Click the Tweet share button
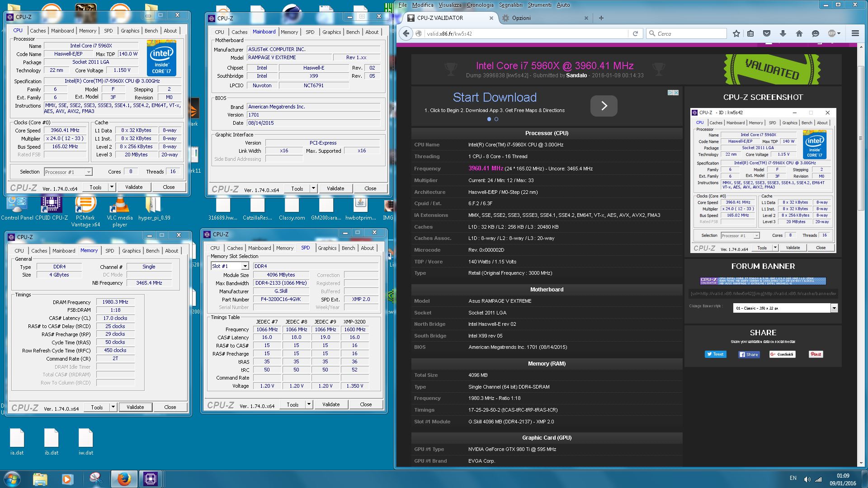The height and width of the screenshot is (488, 868). pos(715,354)
